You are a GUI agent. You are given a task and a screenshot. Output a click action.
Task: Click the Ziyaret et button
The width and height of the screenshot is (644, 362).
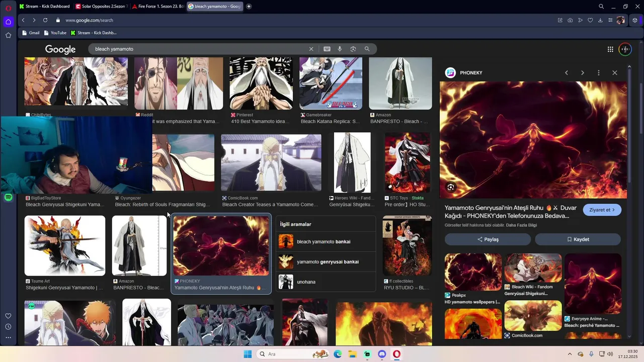coord(602,210)
